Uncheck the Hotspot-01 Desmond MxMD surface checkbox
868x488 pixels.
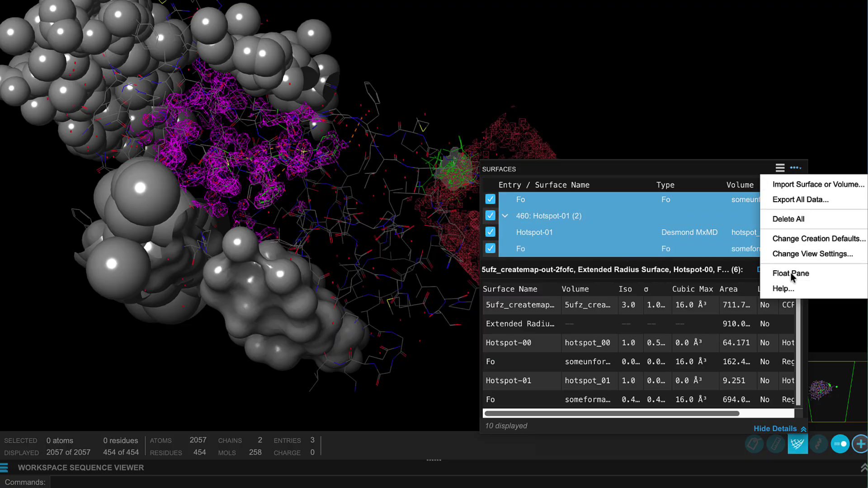[490, 232]
